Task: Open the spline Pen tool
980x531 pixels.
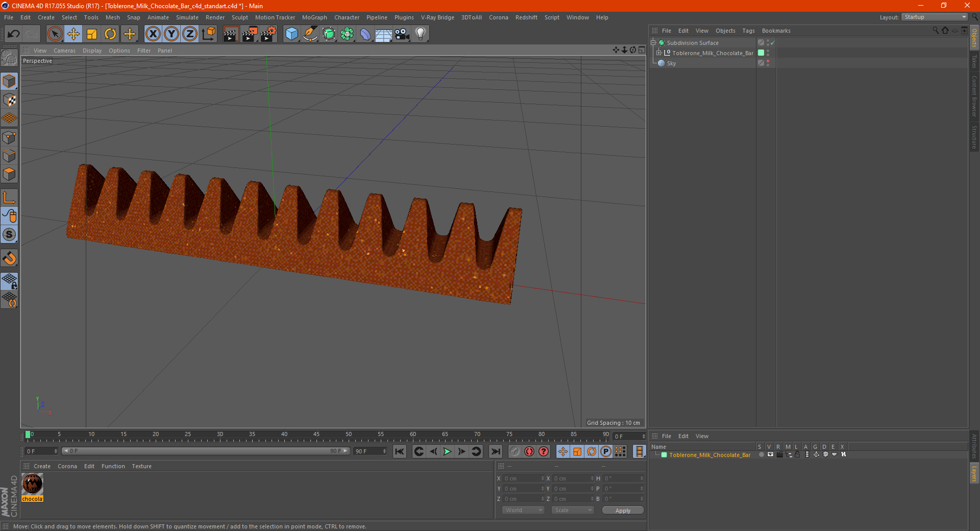Action: pos(310,34)
